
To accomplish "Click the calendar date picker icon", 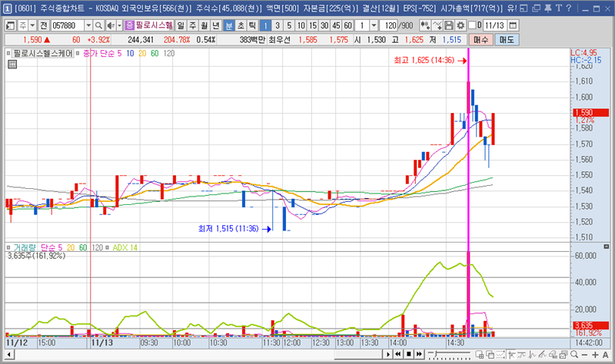I will point(513,25).
